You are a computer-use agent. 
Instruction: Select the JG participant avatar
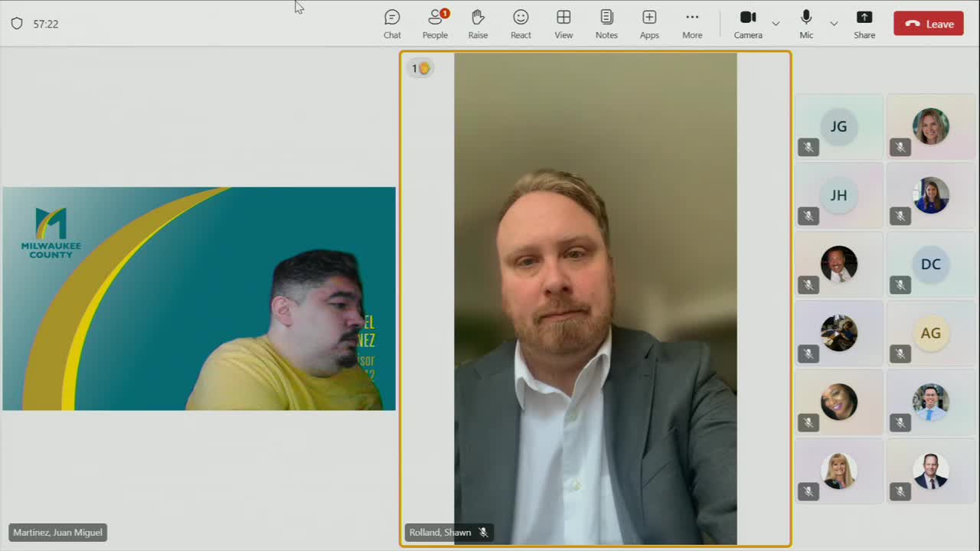click(x=839, y=126)
